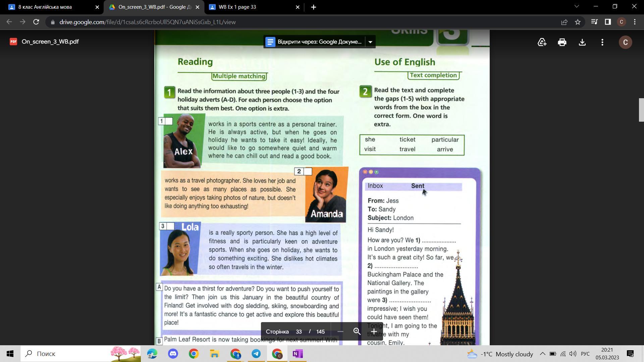Image resolution: width=644 pixels, height=362 pixels.
Task: Click the vertical scrollbar thumb
Action: click(x=641, y=110)
